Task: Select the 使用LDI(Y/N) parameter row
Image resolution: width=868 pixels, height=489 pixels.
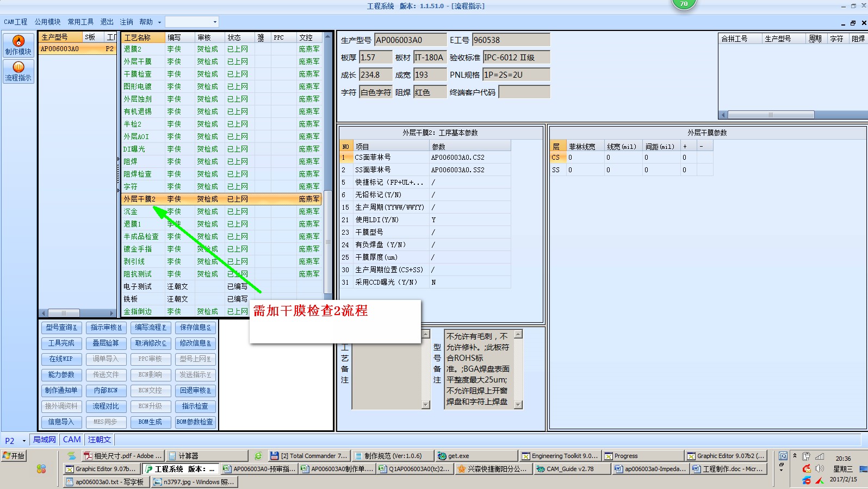Action: (425, 220)
